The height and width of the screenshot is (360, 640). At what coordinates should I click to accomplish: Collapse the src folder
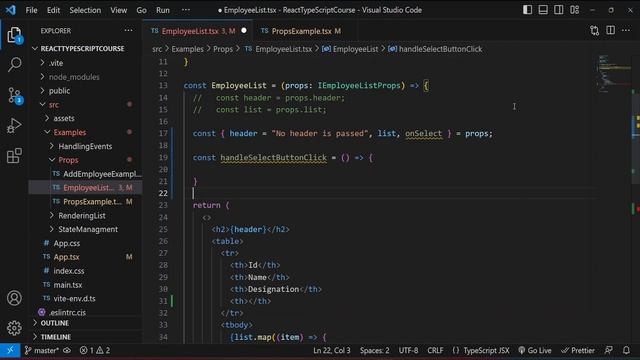tap(54, 105)
